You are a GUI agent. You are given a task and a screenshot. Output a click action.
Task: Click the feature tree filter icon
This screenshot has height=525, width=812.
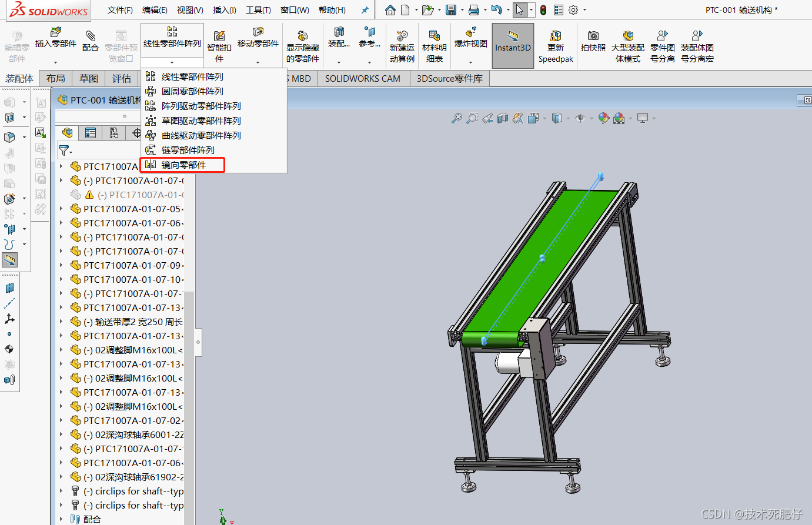(64, 151)
